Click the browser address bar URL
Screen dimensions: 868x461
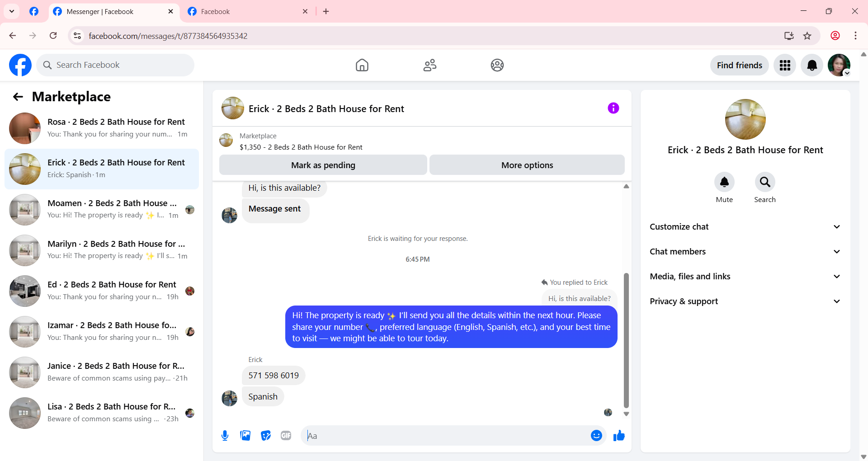point(168,36)
